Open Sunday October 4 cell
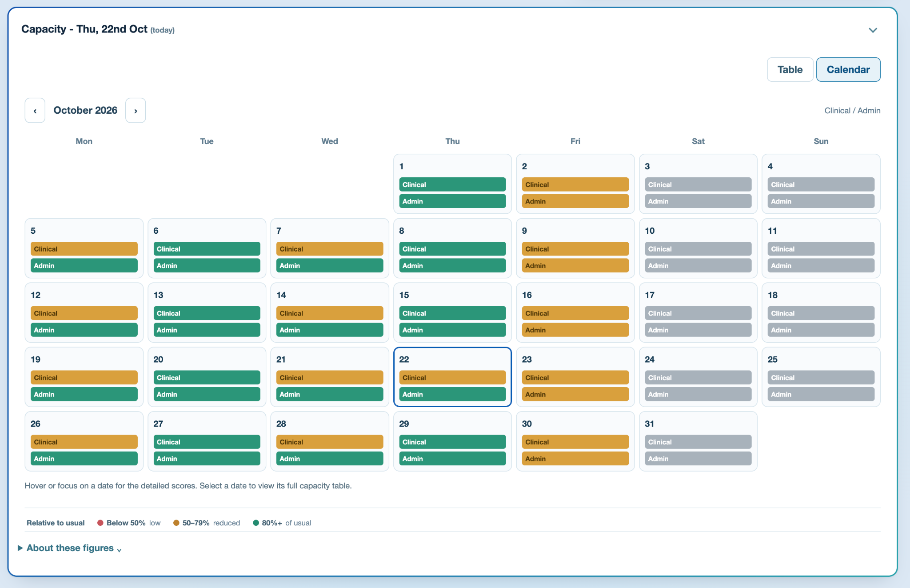 pos(821,184)
